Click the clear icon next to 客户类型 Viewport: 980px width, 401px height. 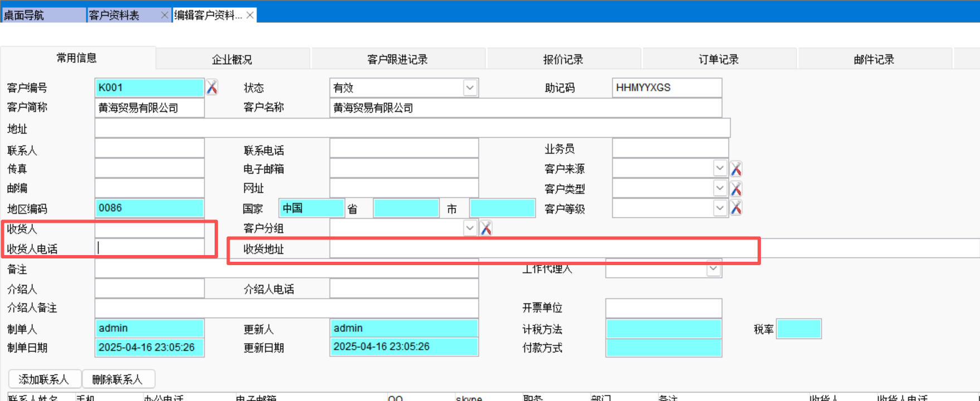click(x=736, y=189)
